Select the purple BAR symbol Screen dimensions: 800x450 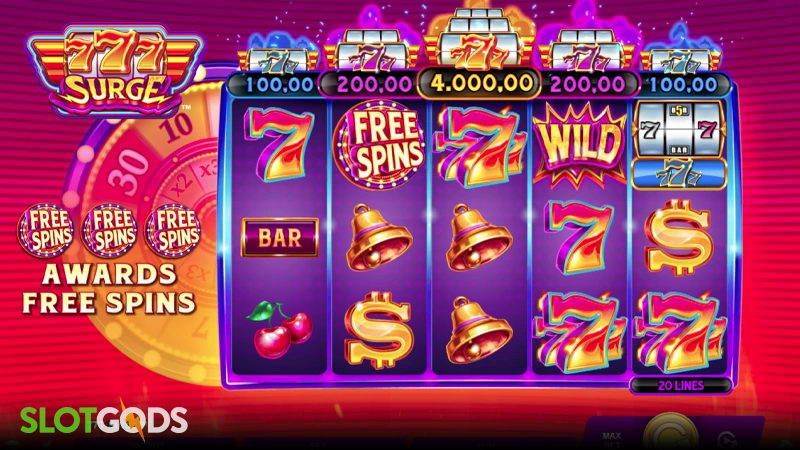coord(280,238)
